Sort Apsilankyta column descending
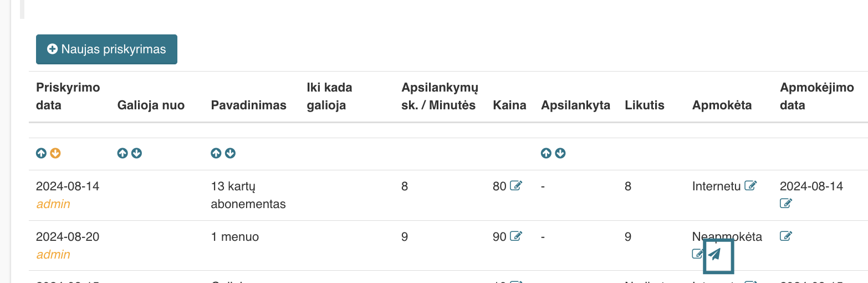The height and width of the screenshot is (283, 868). pyautogui.click(x=560, y=153)
